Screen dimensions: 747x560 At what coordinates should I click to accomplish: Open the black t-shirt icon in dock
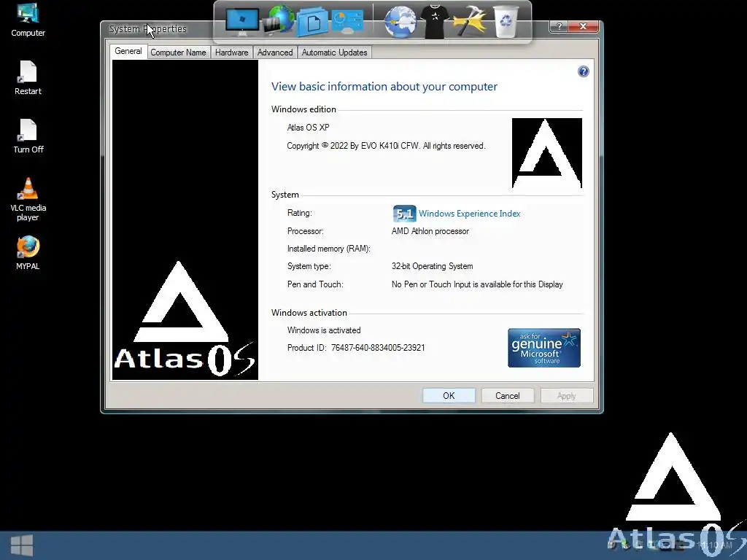[435, 22]
